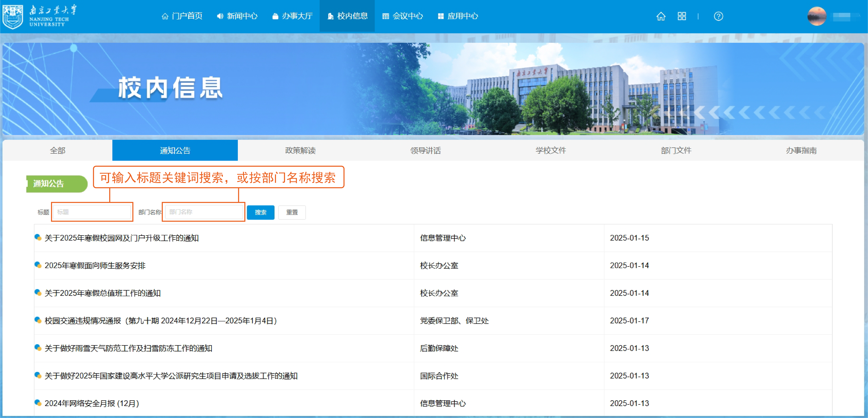Click department 国际合作处 cell

[439, 376]
